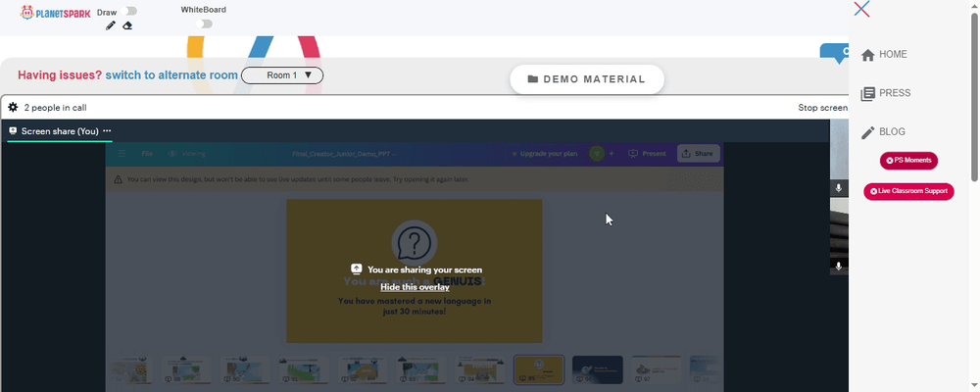Click the PS Moments button

tap(908, 161)
